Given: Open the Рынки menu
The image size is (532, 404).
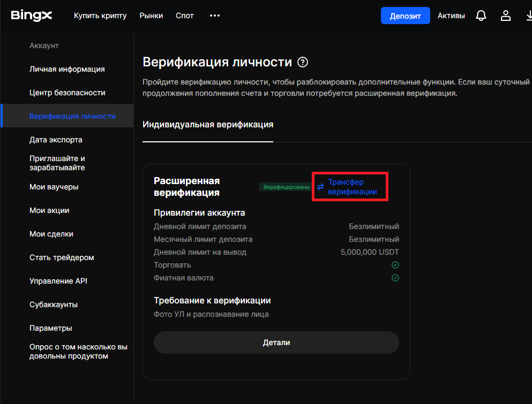Looking at the screenshot, I should (151, 16).
